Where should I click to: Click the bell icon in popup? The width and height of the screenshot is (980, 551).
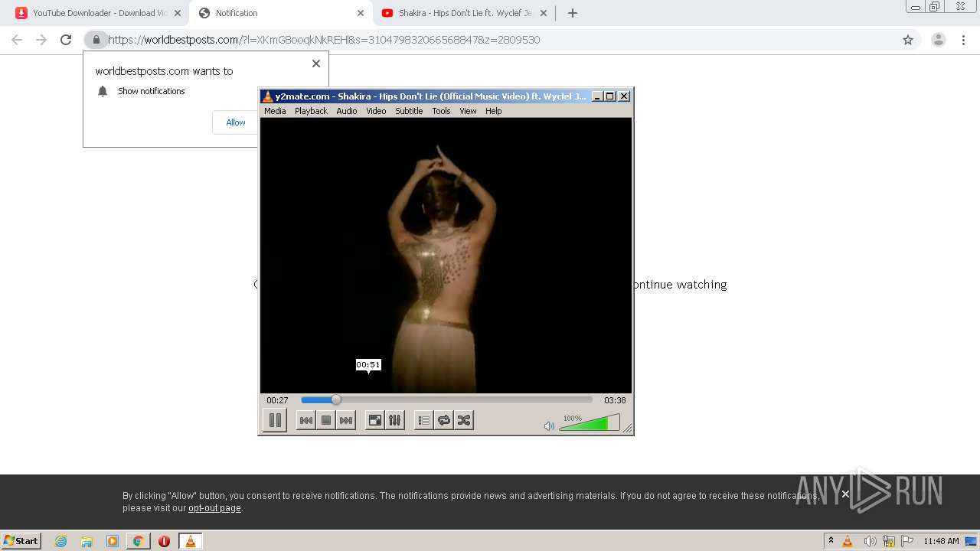coord(103,91)
